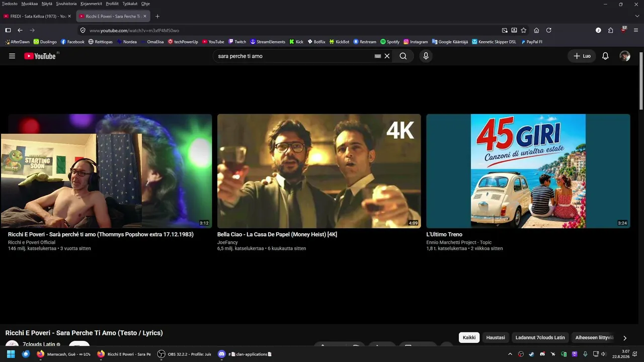Show hidden system tray icons chevron
This screenshot has width=644, height=362.
pos(510,354)
